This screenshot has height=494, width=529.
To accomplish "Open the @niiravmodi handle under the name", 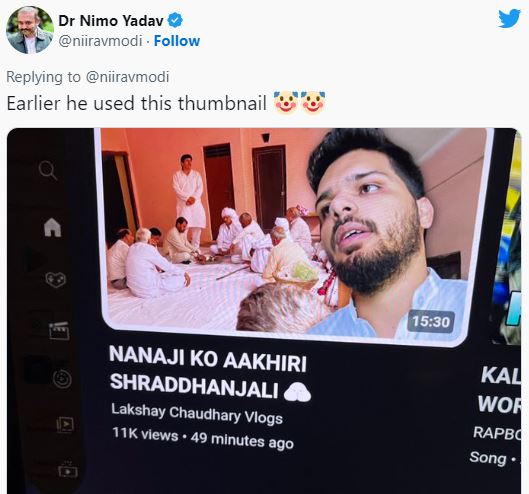I will click(100, 41).
